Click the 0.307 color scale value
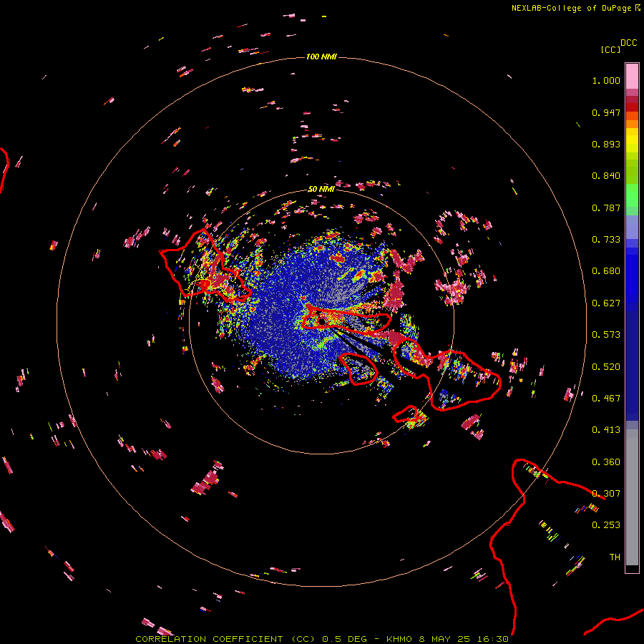 pos(606,494)
